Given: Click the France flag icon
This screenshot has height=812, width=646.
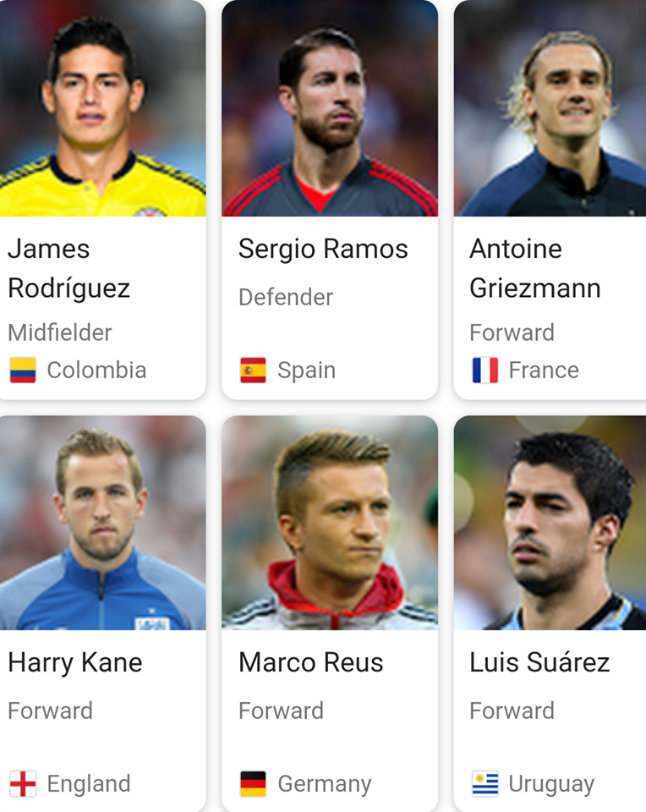Looking at the screenshot, I should (x=485, y=370).
